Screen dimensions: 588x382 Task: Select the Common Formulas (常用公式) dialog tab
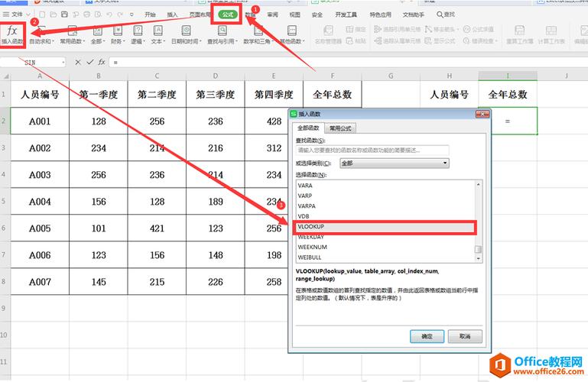pos(340,128)
